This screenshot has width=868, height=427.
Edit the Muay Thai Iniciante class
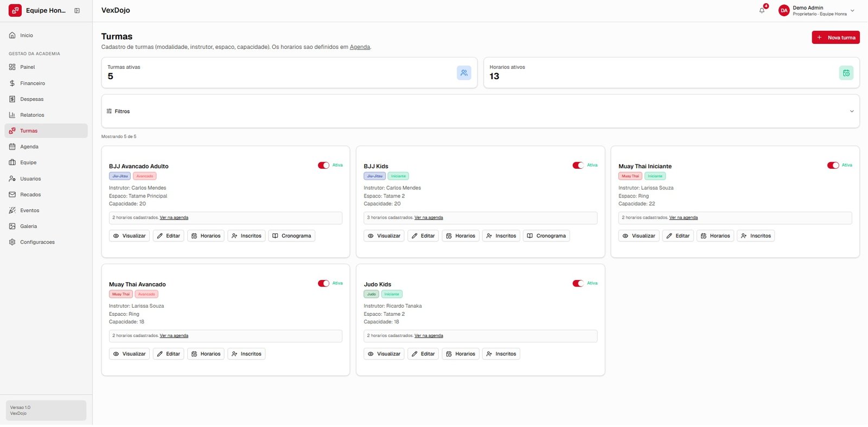tap(678, 236)
